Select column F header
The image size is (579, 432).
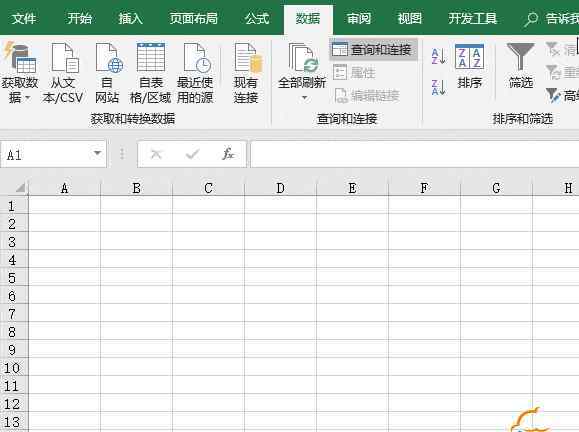[424, 188]
